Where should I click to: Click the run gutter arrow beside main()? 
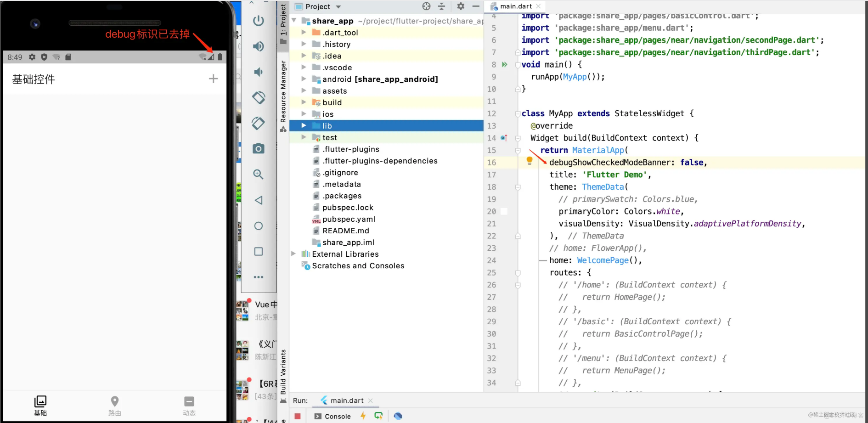pos(505,64)
